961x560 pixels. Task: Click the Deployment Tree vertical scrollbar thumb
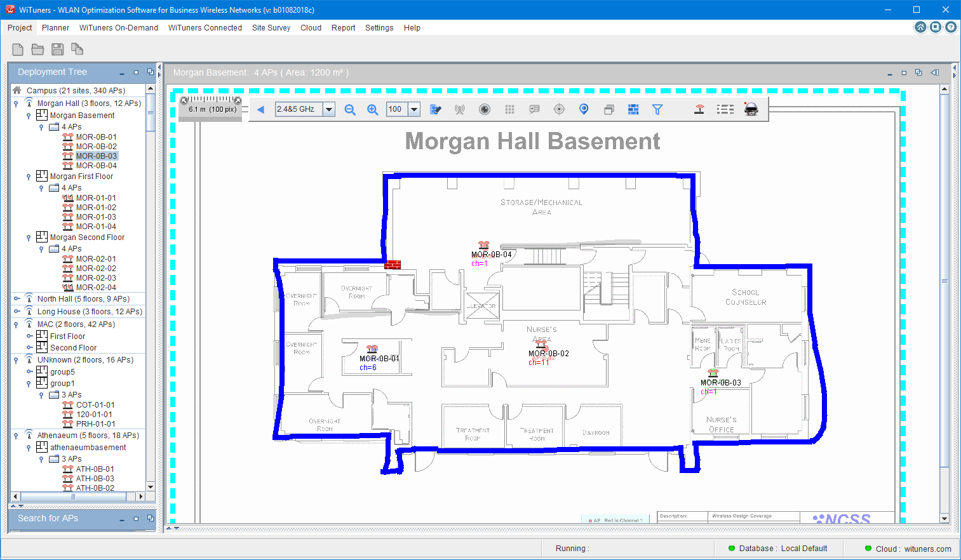[151, 113]
